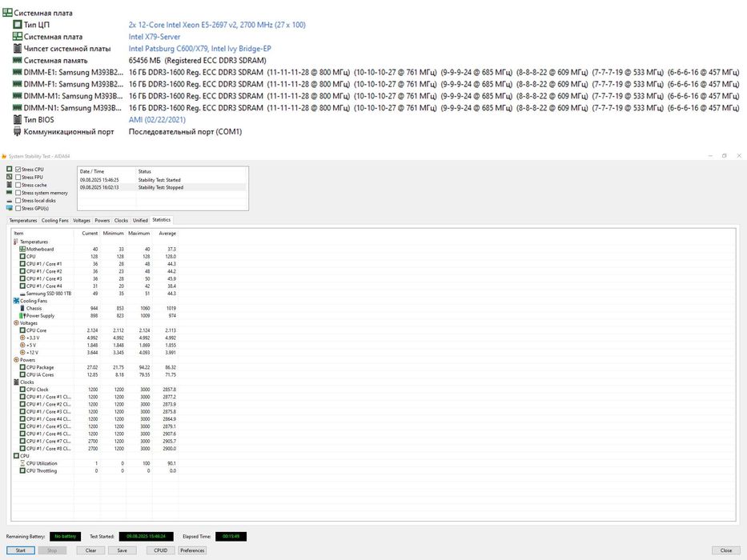Image resolution: width=747 pixels, height=560 pixels.
Task: Click the CPU Utilization hourglass icon
Action: [x=22, y=463]
